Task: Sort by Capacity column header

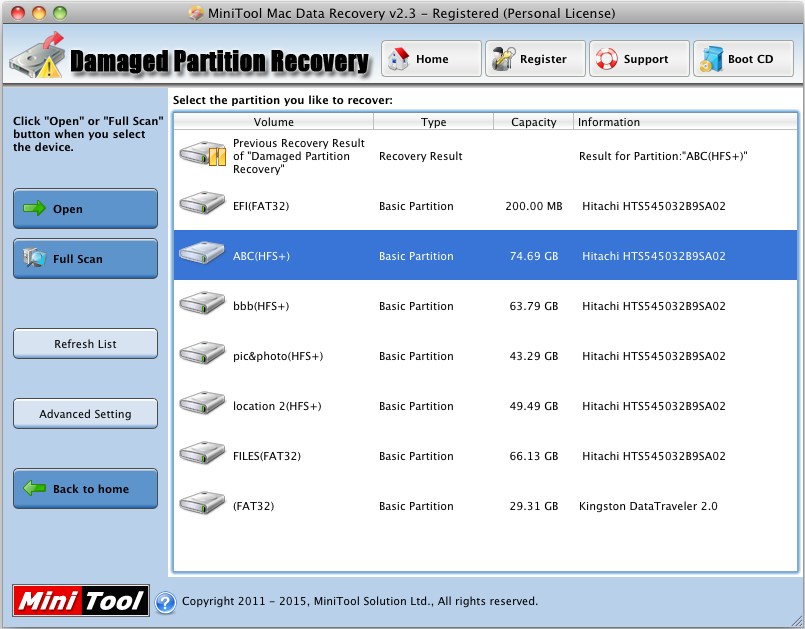Action: point(533,122)
